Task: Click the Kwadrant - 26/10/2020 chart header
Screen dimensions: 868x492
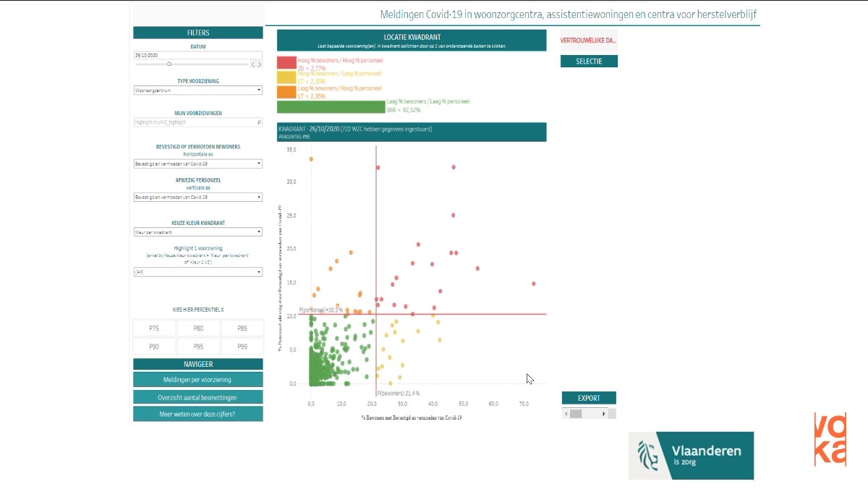Action: coord(412,132)
